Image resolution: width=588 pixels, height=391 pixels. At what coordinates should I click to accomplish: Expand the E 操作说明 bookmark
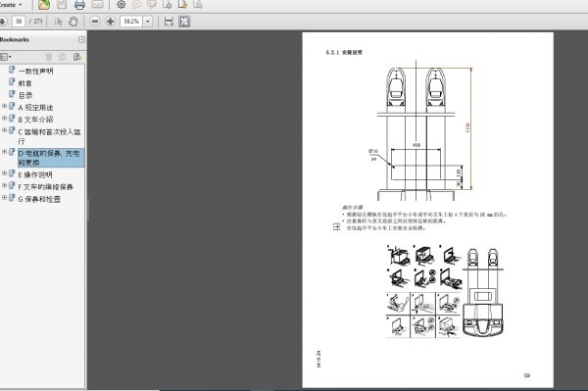[x=4, y=173]
